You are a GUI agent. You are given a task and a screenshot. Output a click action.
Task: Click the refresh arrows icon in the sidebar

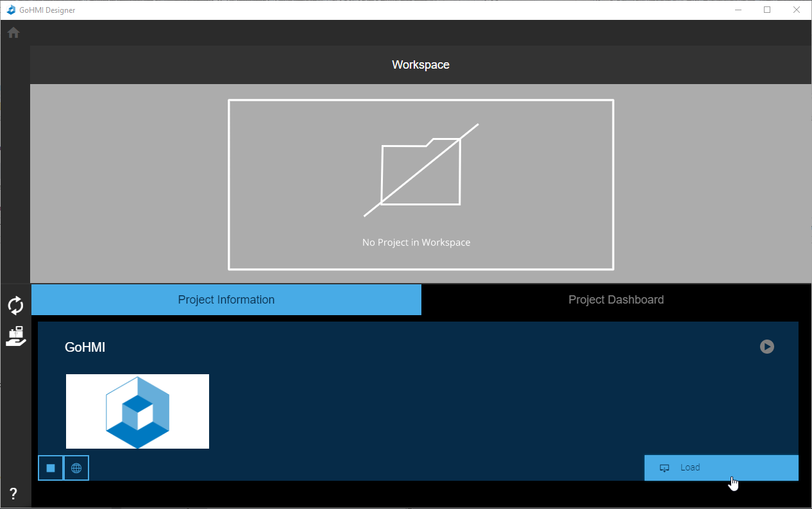tap(15, 306)
